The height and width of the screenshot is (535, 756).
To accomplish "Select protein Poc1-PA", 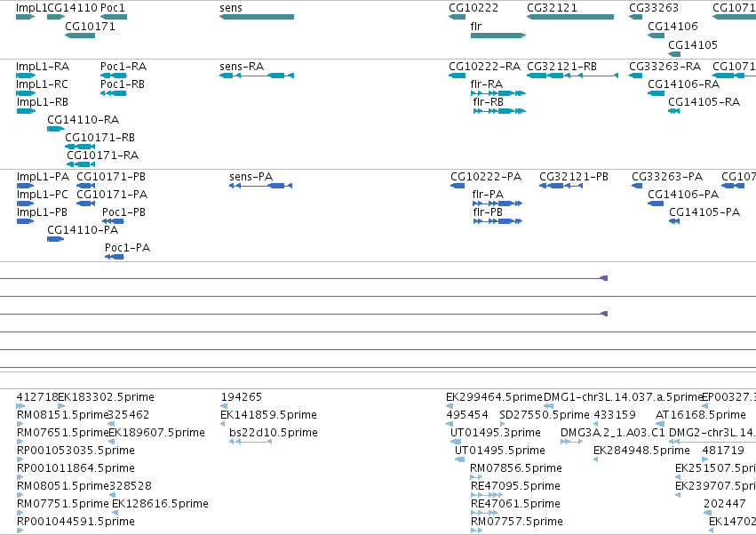I will [127, 248].
